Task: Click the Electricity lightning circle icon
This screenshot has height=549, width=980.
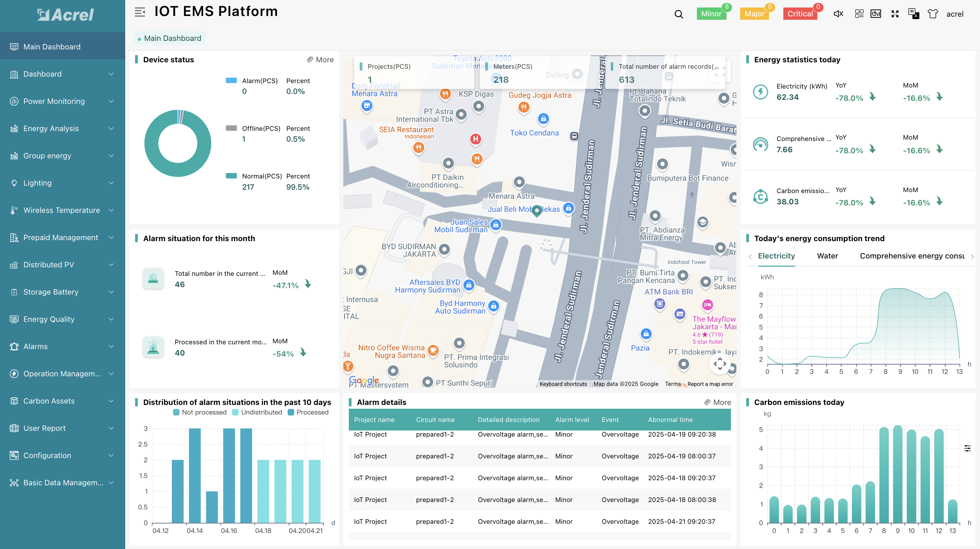Action: coord(761,92)
